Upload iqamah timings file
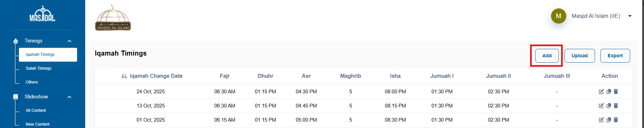 tap(579, 56)
